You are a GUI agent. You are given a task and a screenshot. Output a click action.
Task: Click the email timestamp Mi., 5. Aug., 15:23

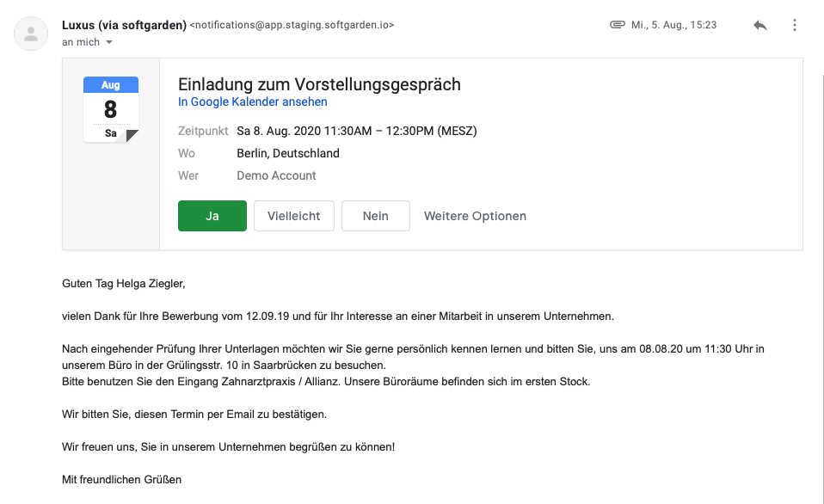click(x=674, y=25)
